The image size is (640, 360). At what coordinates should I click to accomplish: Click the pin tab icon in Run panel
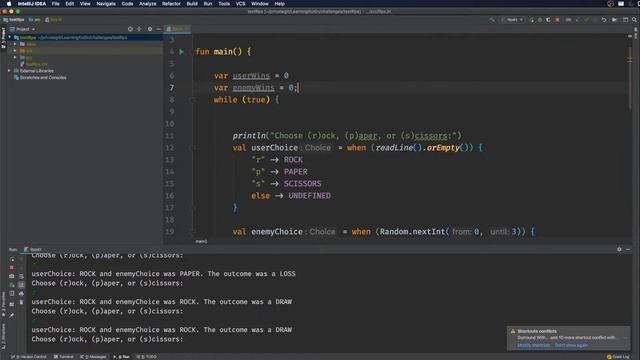[x=12, y=315]
